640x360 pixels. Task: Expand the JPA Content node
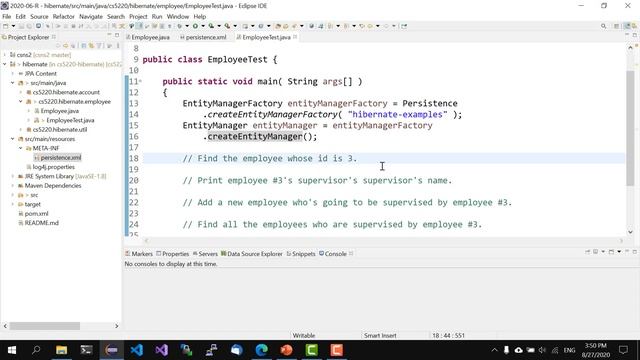click(13, 73)
